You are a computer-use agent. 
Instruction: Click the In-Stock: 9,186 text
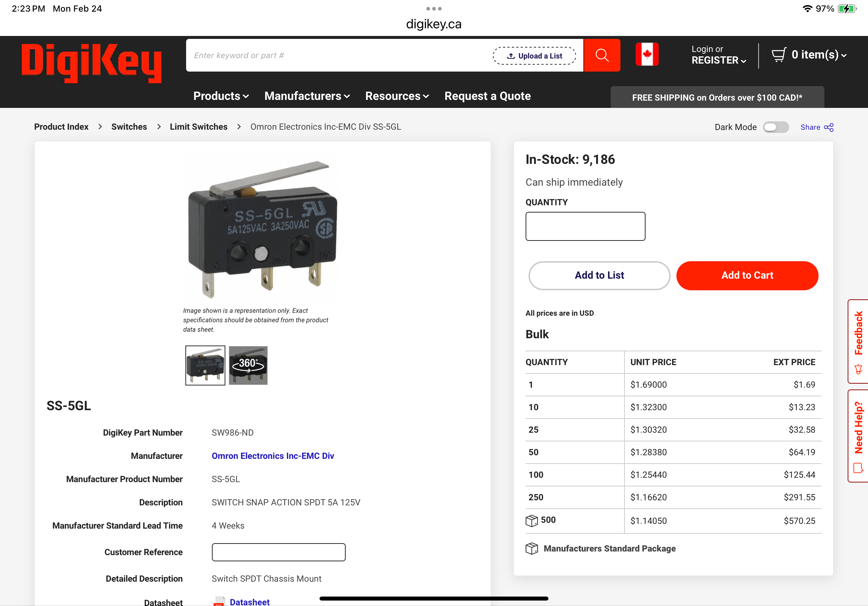pos(570,159)
